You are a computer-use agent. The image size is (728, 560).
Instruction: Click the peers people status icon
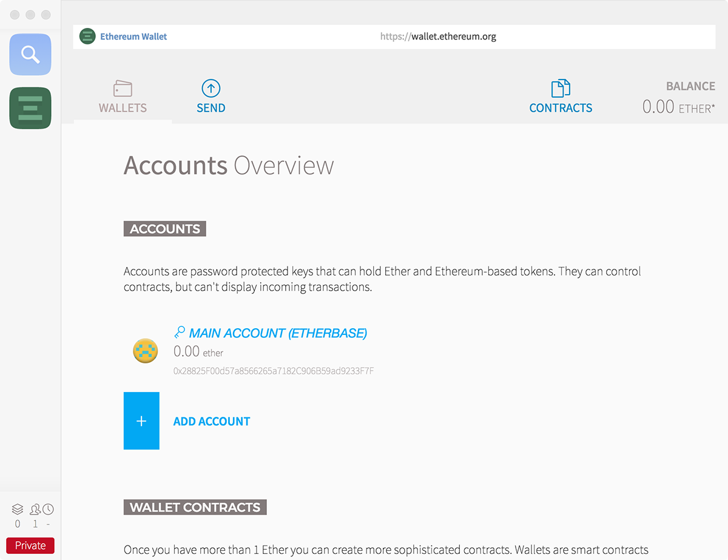coord(35,509)
